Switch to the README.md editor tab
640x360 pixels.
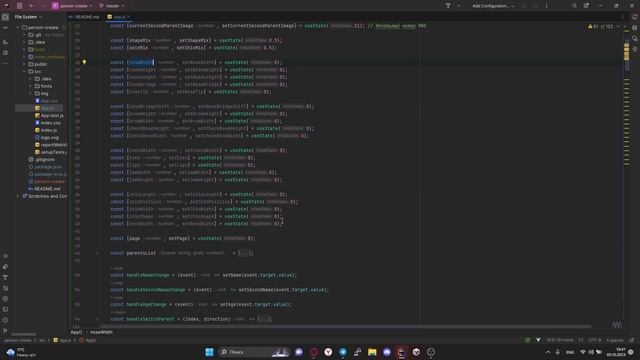[84, 17]
